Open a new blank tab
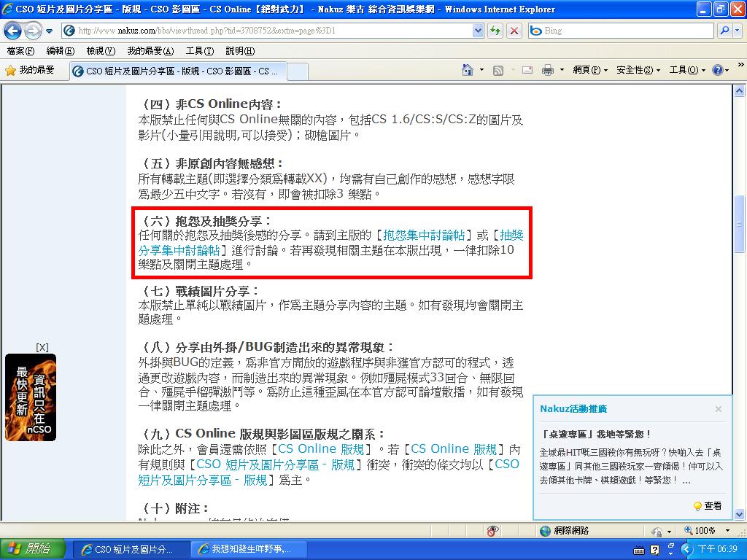 point(298,71)
